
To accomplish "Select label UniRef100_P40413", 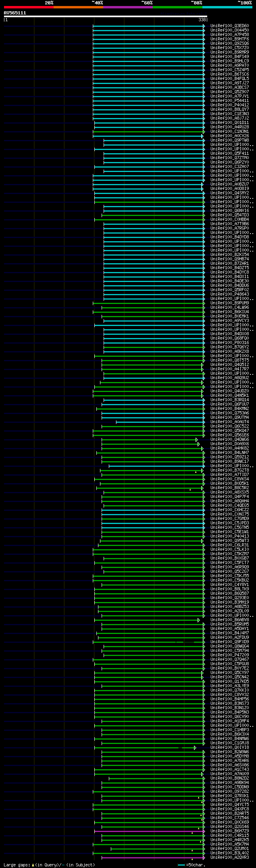I will [230, 536].
